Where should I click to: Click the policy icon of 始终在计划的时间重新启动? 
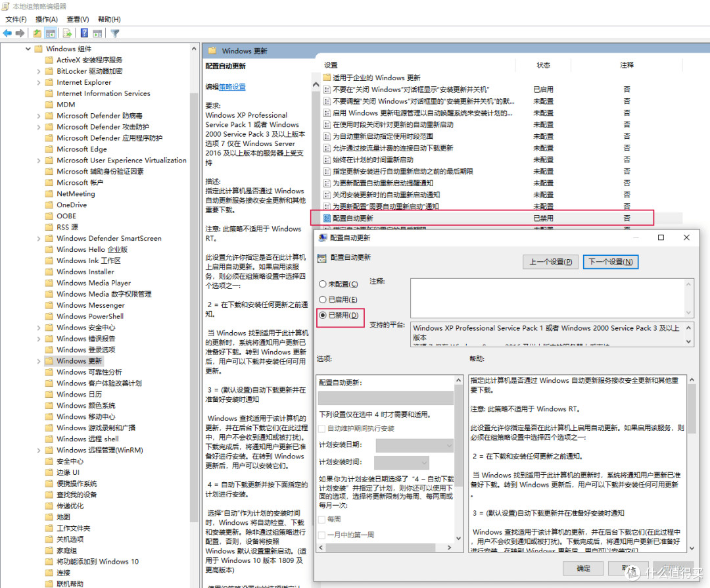(327, 159)
